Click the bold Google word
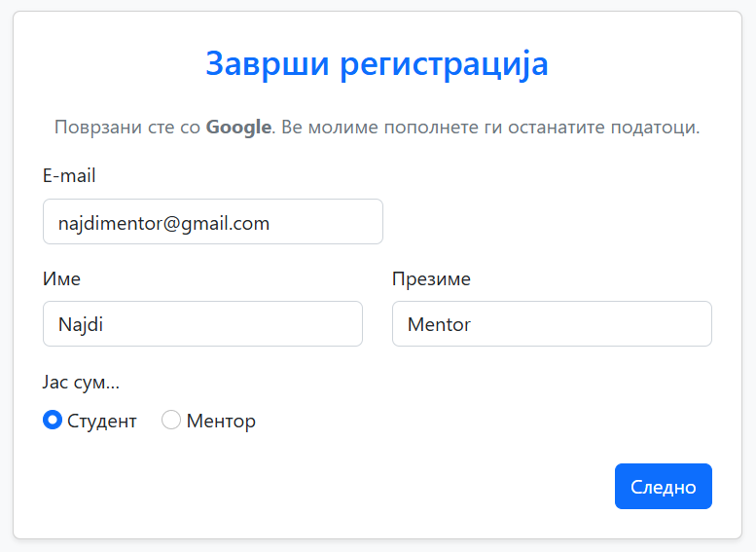The image size is (756, 552). 238,128
